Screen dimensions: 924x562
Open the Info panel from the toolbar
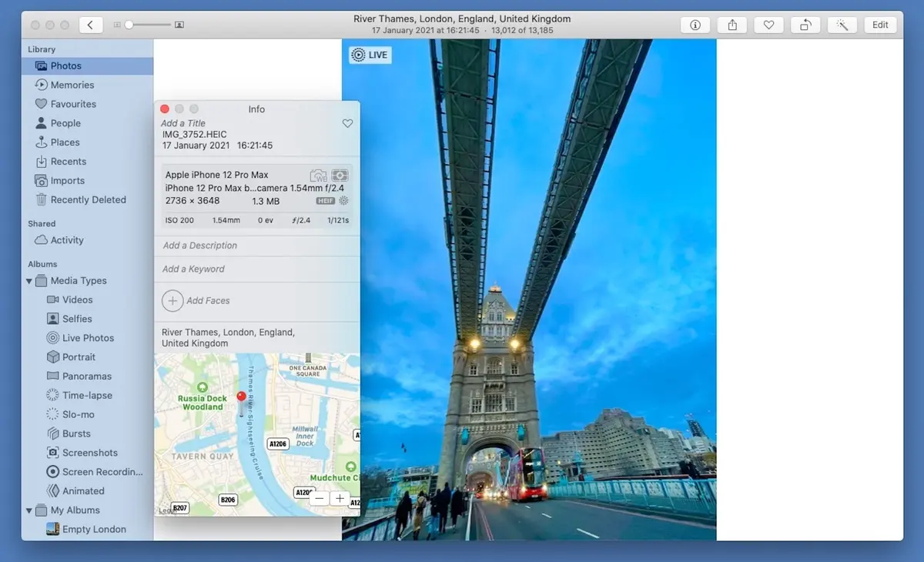(x=695, y=24)
